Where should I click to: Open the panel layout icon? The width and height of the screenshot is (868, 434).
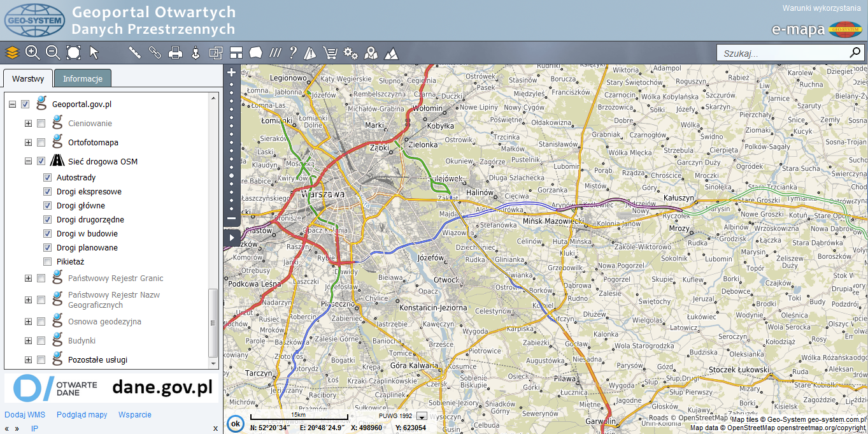236,52
